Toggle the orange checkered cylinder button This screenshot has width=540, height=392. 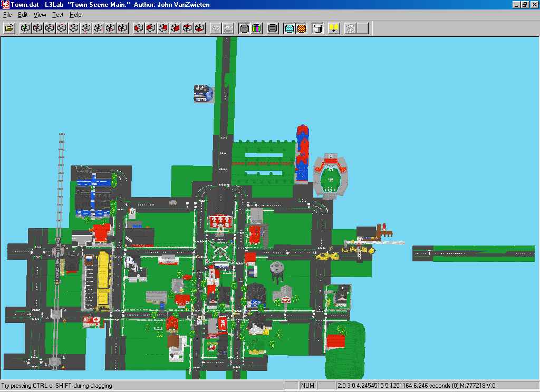pos(301,28)
